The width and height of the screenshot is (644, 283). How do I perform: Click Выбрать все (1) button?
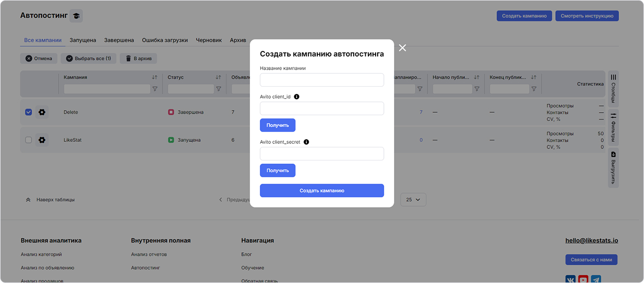[x=88, y=59]
